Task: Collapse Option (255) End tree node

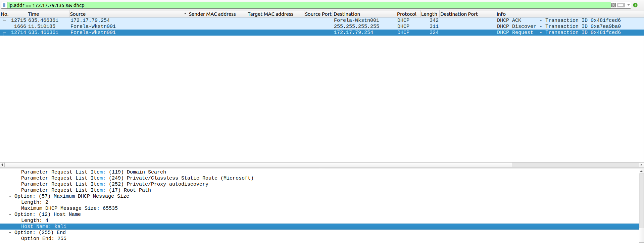Action: tap(10, 233)
